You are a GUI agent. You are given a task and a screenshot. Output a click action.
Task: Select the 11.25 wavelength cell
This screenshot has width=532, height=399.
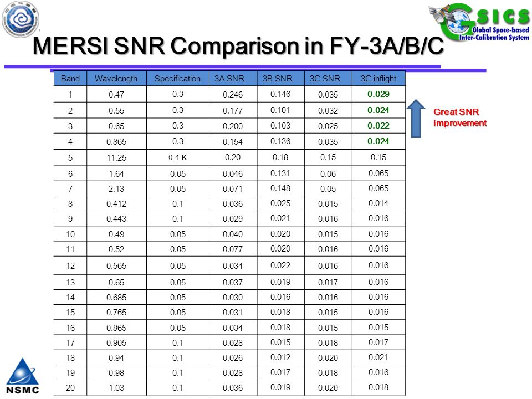click(x=116, y=158)
